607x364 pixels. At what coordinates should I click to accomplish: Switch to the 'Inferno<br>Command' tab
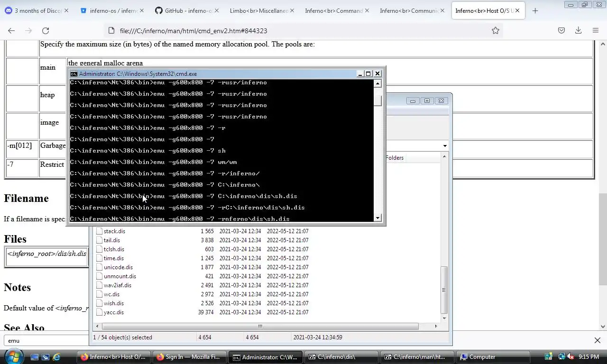[337, 10]
